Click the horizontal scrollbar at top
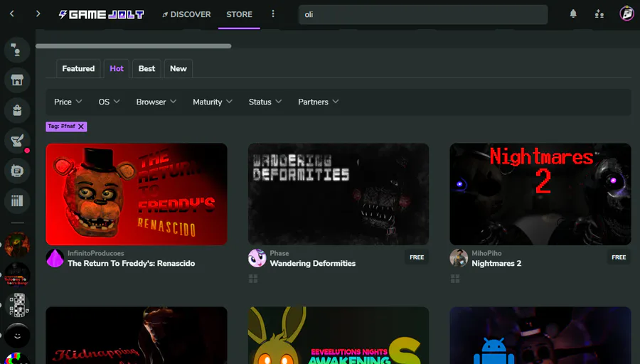 pos(134,46)
